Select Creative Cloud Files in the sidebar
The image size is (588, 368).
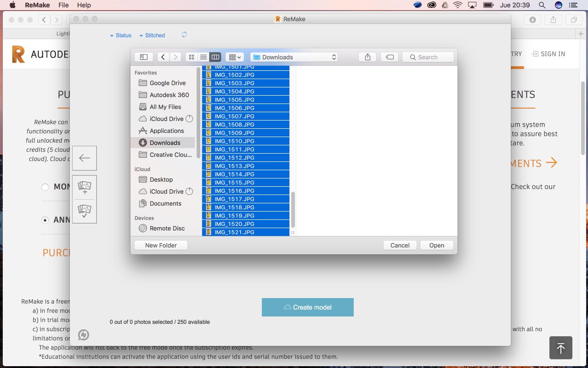click(164, 155)
